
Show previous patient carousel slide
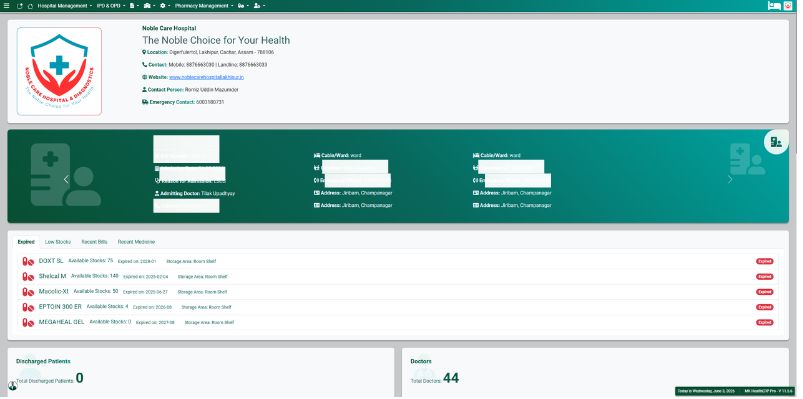pyautogui.click(x=66, y=179)
